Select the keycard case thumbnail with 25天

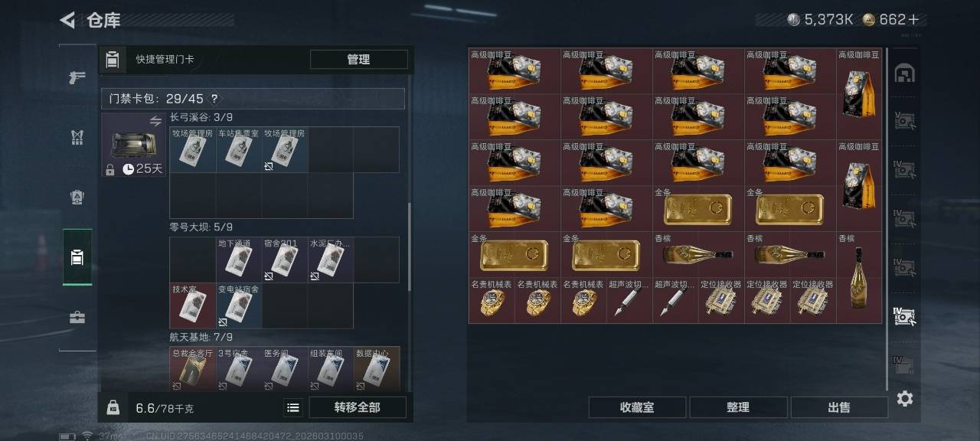134,145
